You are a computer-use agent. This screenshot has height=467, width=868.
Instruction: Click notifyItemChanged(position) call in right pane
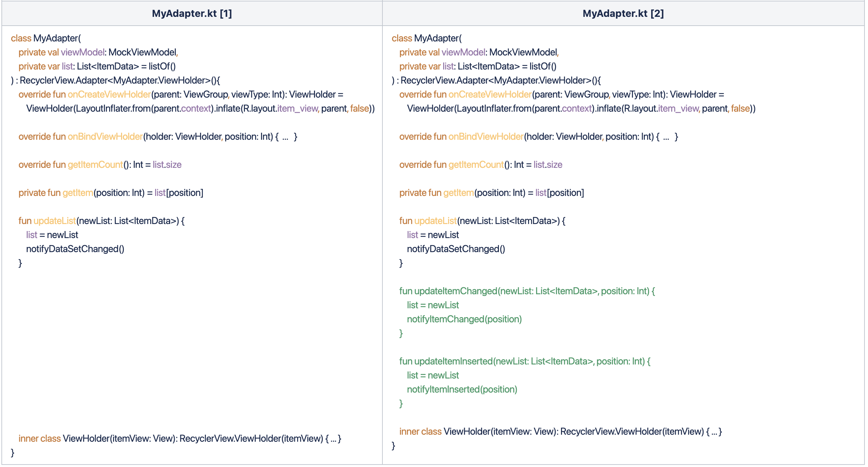[x=464, y=319]
